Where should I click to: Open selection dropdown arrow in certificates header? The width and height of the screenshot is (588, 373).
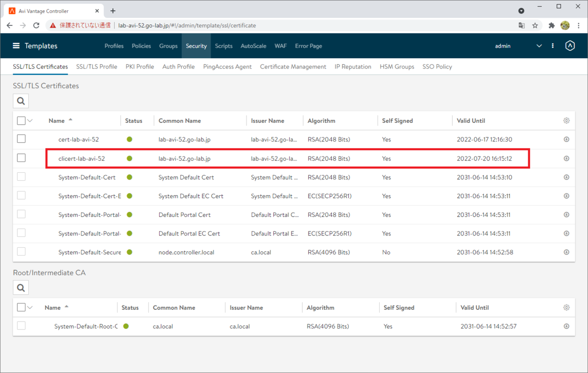tap(30, 121)
